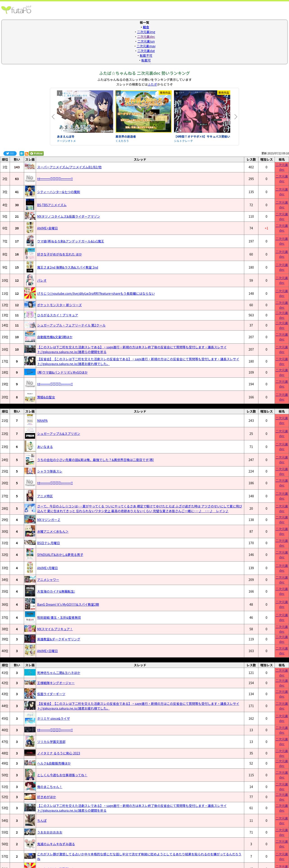
Task: Open the 転載可 board link
Action: (146, 60)
